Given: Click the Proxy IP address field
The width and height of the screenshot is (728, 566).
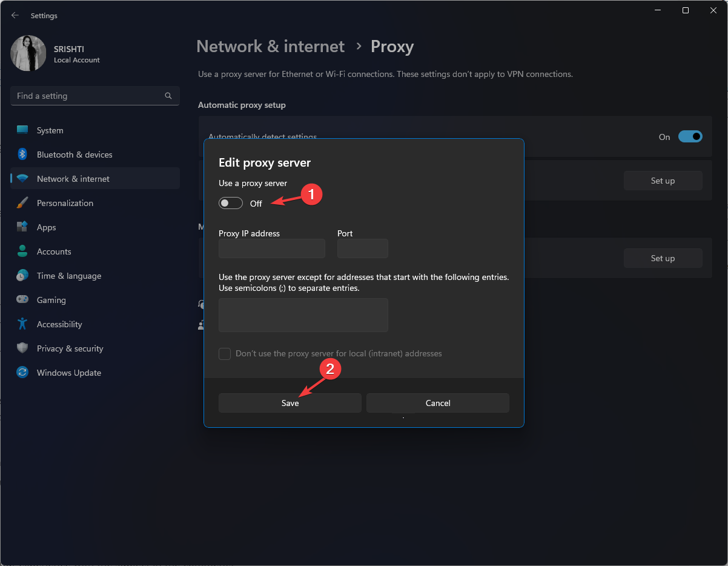Looking at the screenshot, I should (x=271, y=248).
